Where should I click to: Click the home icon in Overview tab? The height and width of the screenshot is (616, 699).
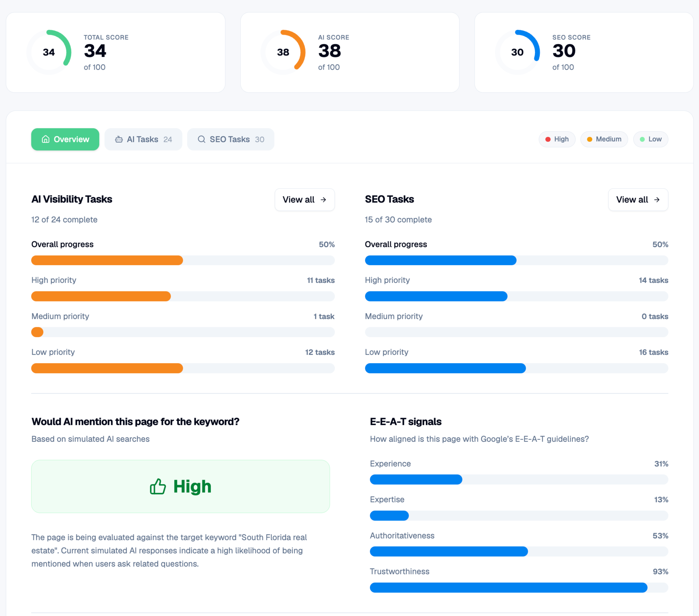click(x=46, y=139)
